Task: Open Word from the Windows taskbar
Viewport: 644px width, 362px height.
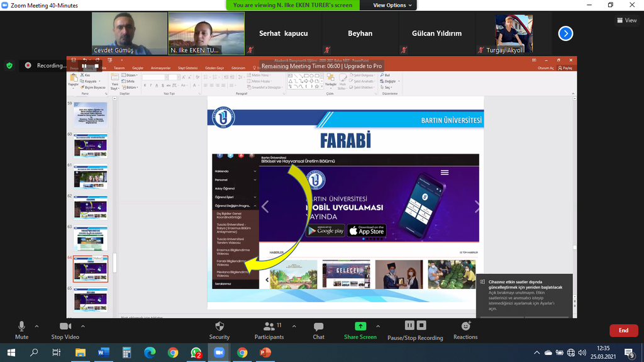Action: click(x=104, y=353)
